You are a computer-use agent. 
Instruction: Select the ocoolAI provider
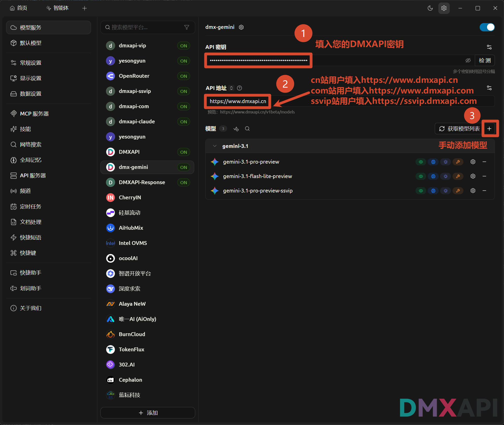(147, 258)
